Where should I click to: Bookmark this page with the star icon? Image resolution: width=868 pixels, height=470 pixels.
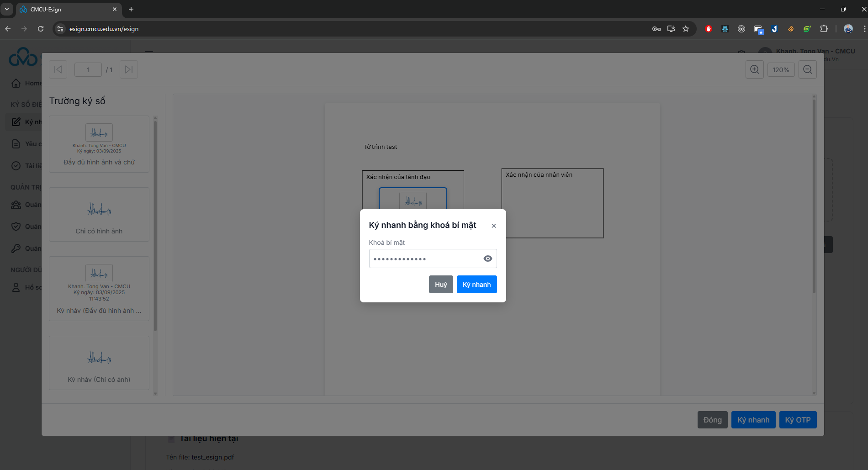coord(685,29)
